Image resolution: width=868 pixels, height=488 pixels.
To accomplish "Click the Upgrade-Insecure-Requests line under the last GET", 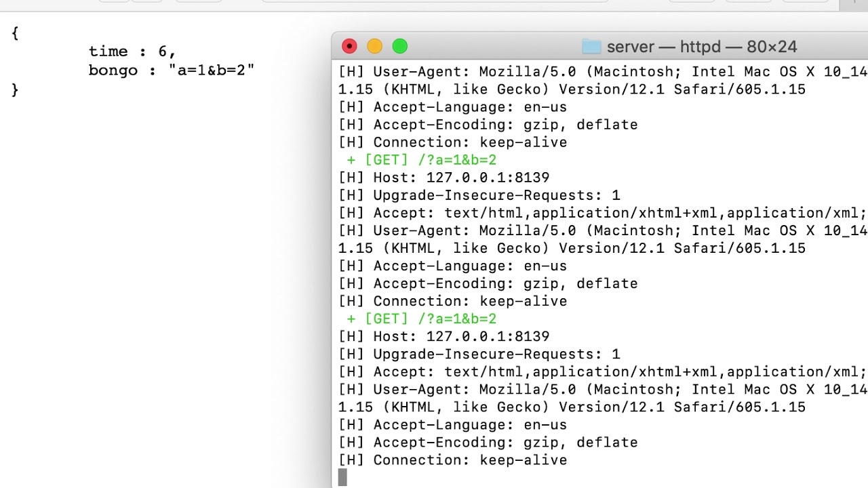I will (x=479, y=354).
